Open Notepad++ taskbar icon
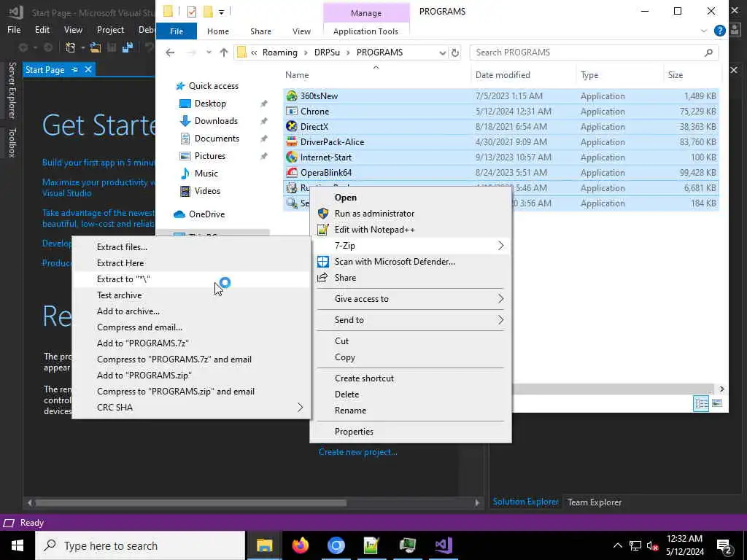 (x=371, y=545)
